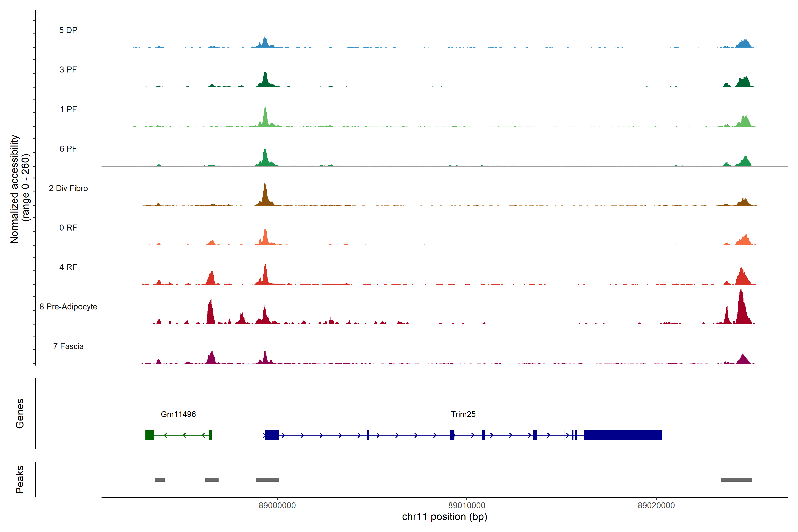Click the Gm11496 gene label
Viewport: 798px width, 532px height.
(x=178, y=414)
